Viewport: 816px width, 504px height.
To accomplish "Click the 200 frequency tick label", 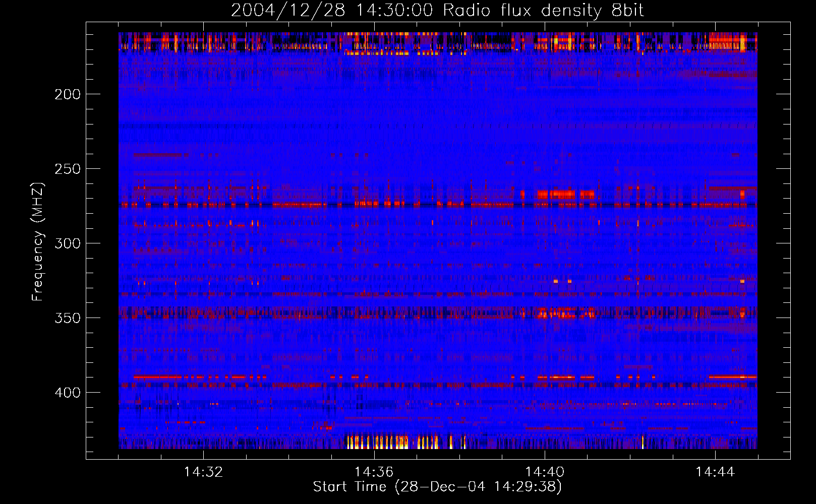I will [x=68, y=94].
